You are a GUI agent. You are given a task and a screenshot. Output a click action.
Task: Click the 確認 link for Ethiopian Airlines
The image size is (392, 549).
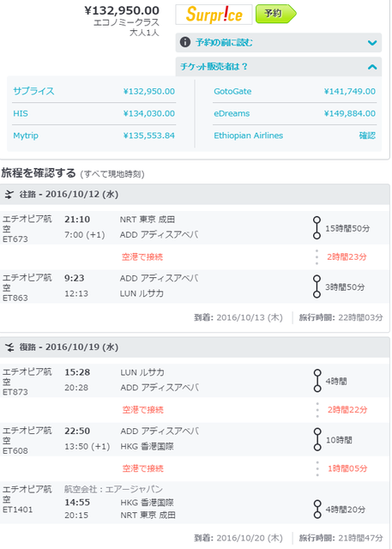pos(367,136)
